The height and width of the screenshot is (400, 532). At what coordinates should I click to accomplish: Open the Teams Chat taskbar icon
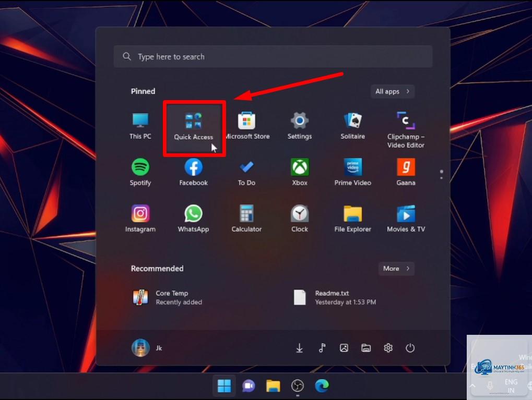coord(249,386)
